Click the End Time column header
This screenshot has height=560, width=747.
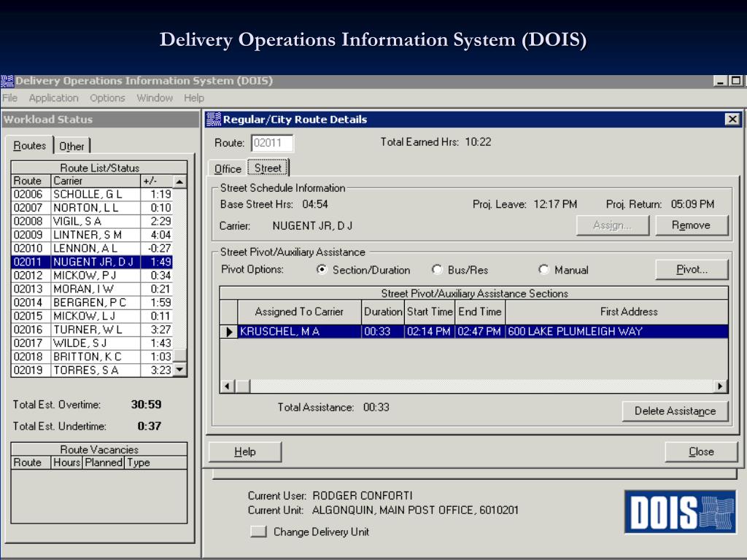click(x=480, y=312)
